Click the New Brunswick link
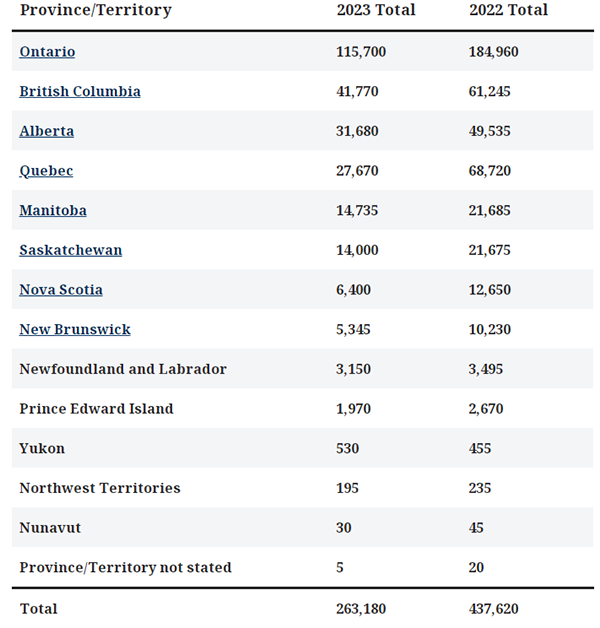 [75, 330]
